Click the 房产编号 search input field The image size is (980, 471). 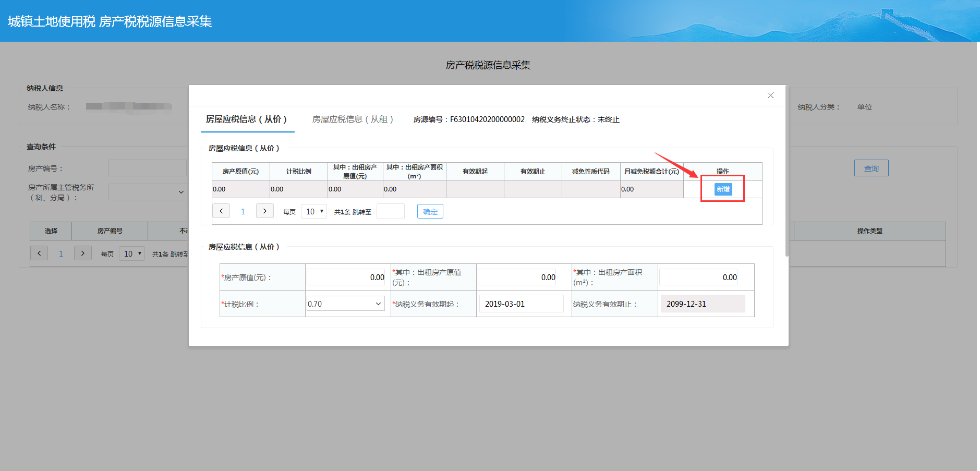coord(148,167)
